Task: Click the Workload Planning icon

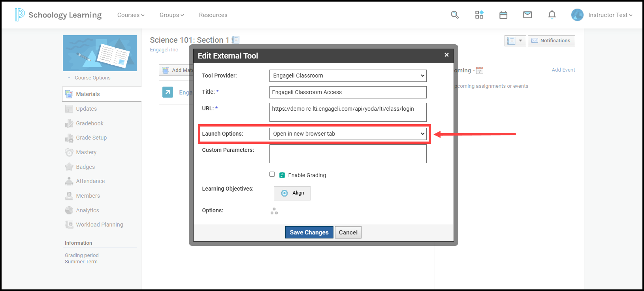Action: click(69, 225)
